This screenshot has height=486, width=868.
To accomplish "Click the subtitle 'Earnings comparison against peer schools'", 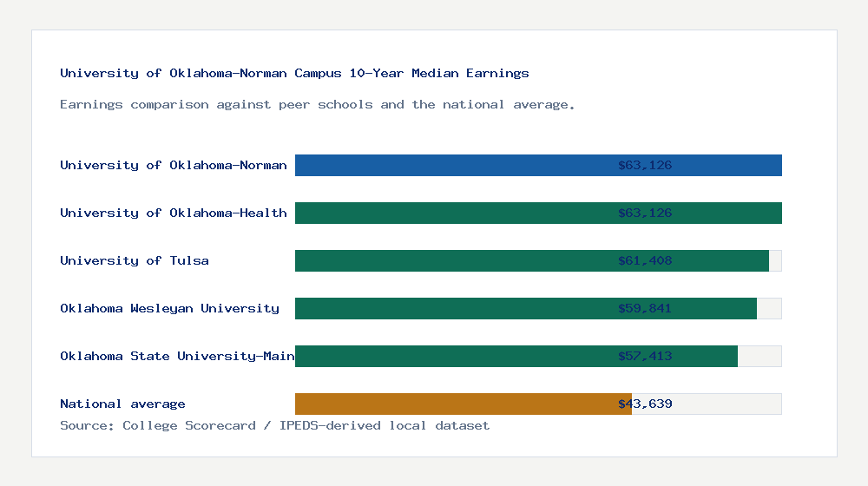I will [x=318, y=105].
